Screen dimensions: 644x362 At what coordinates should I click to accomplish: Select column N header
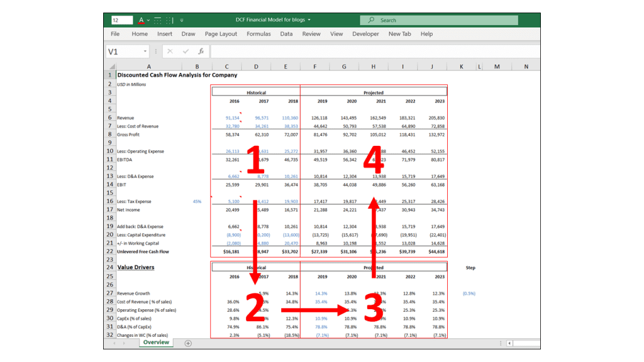(526, 67)
